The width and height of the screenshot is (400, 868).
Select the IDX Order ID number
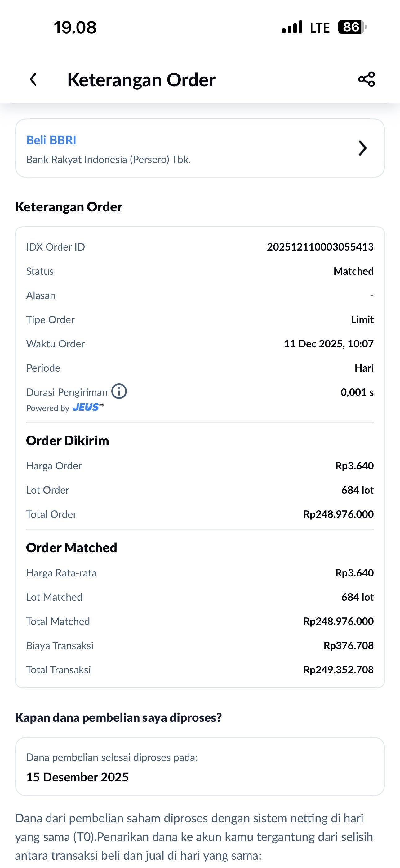pos(320,247)
